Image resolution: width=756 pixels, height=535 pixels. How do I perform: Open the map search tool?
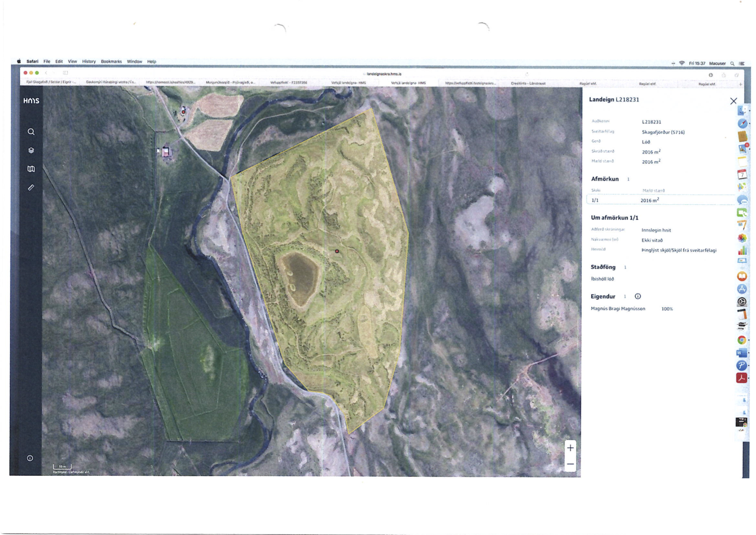31,132
